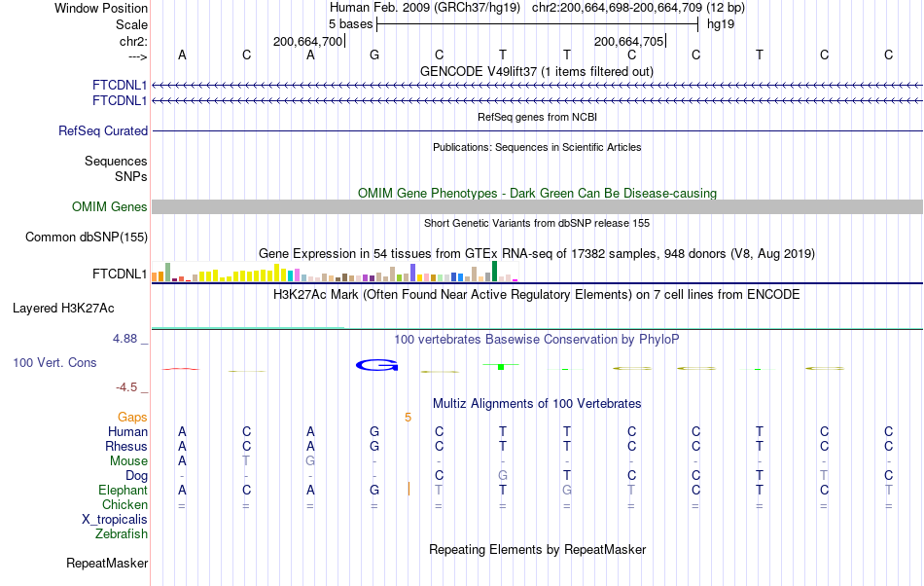The width and height of the screenshot is (924, 586).
Task: Click the Chicken alignment row label
Action: 124,504
